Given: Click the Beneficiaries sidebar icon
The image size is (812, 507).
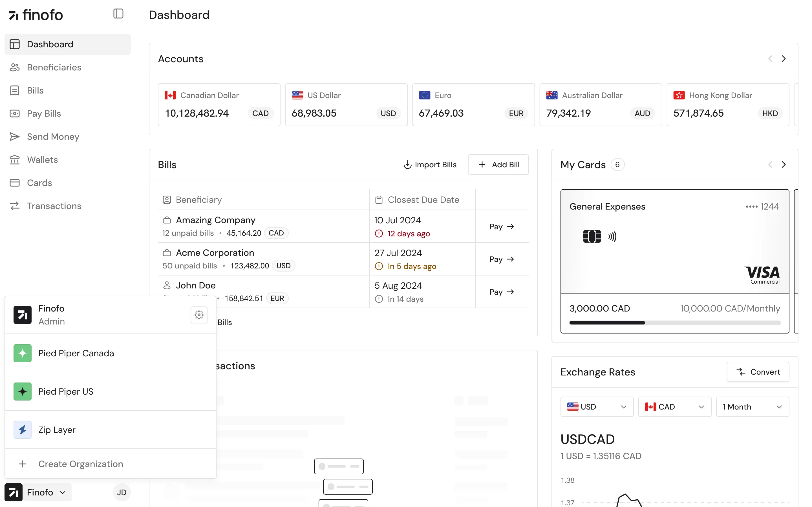Looking at the screenshot, I should pos(14,67).
